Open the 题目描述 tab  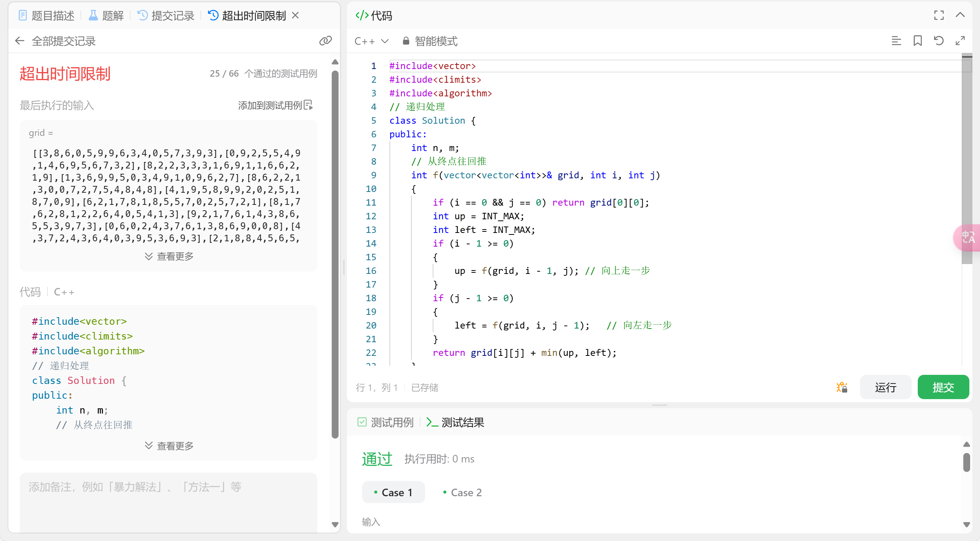(x=46, y=16)
